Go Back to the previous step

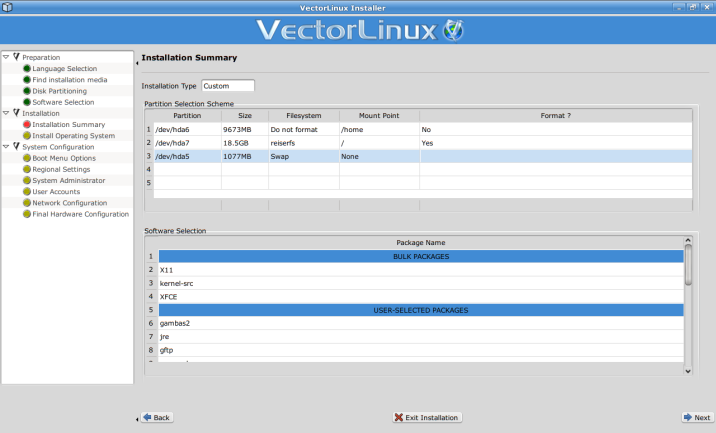(156, 417)
